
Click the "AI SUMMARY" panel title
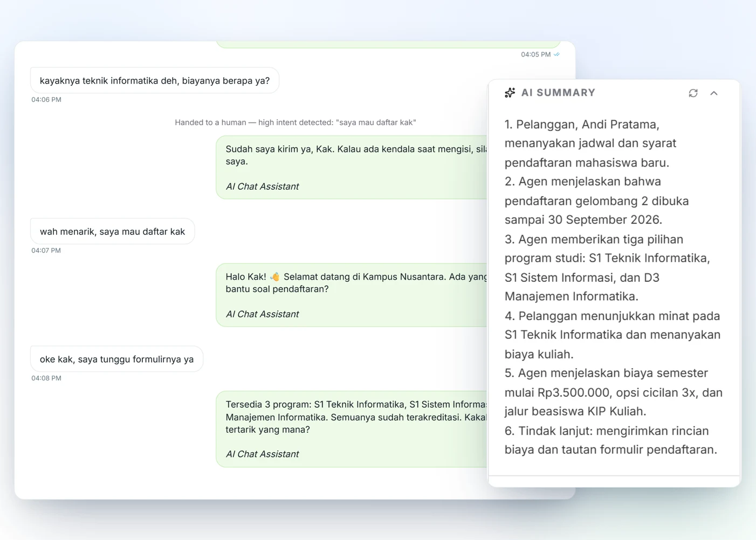click(x=558, y=93)
